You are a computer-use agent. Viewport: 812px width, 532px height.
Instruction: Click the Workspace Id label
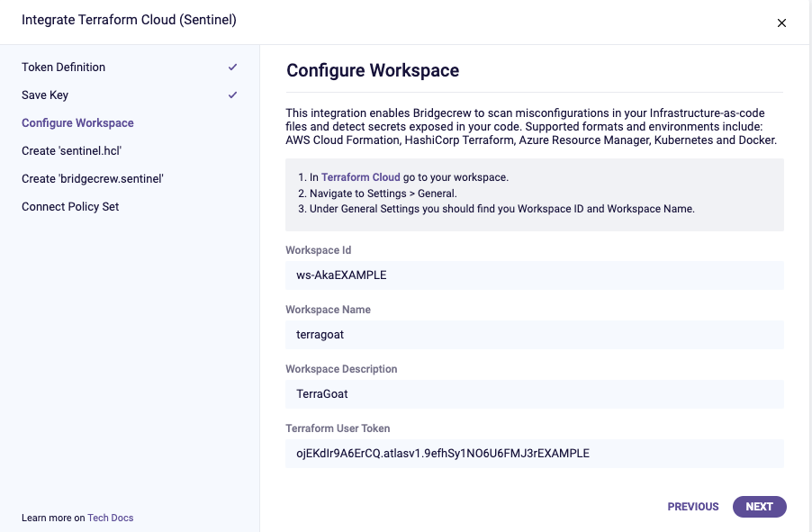[319, 250]
